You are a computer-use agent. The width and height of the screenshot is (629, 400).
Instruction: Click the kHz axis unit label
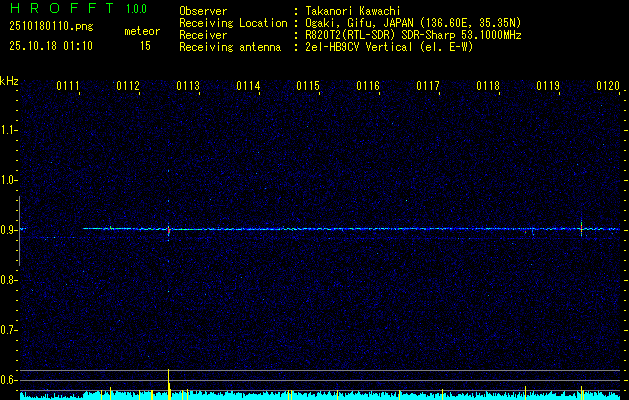pos(9,81)
